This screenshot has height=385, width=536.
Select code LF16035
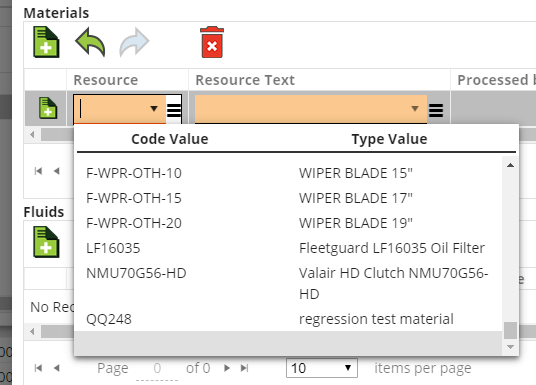113,248
